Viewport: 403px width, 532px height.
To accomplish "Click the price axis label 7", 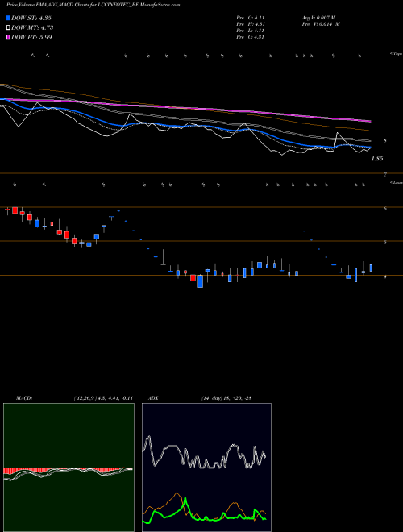I will pos(385,174).
